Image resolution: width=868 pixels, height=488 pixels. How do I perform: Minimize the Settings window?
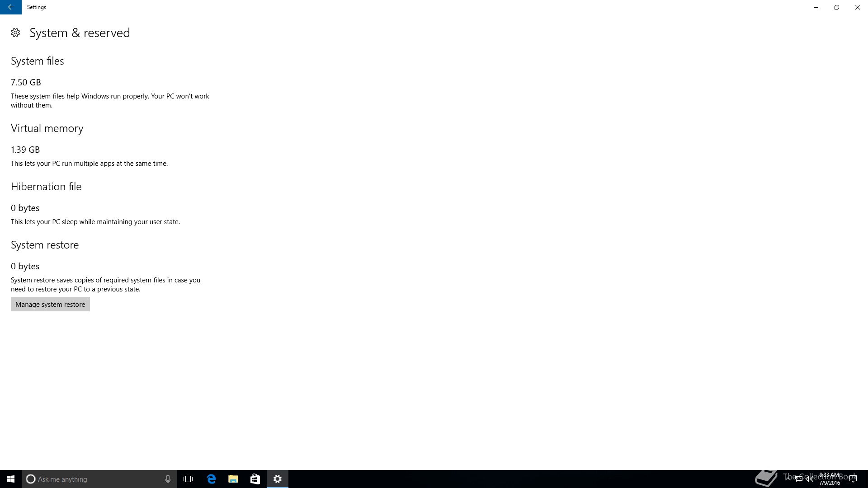(816, 7)
